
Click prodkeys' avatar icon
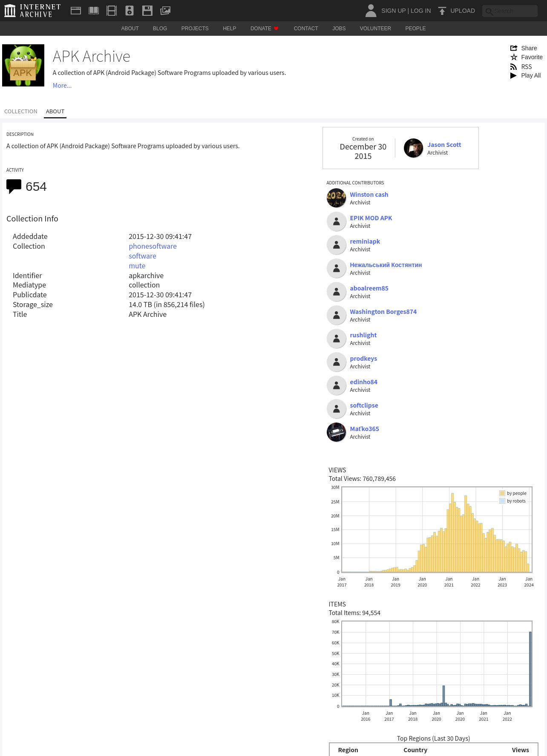point(336,362)
